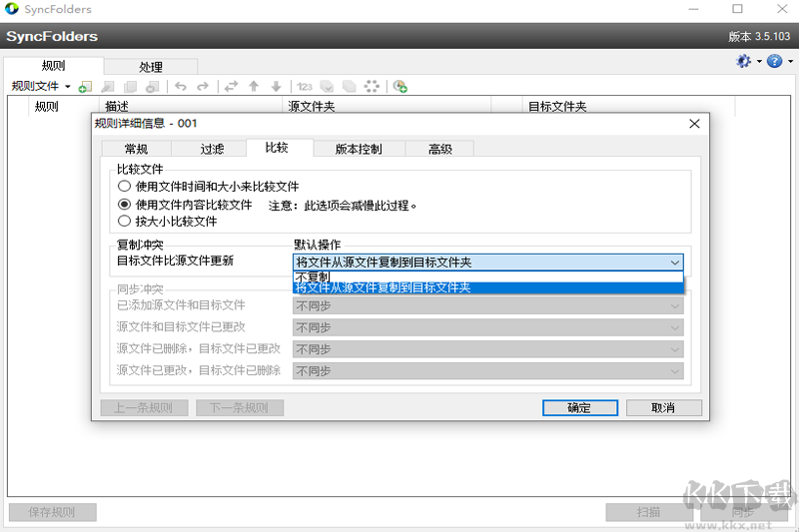This screenshot has height=532, width=799.
Task: Move rule up with up arrow icon
Action: pos(254,86)
